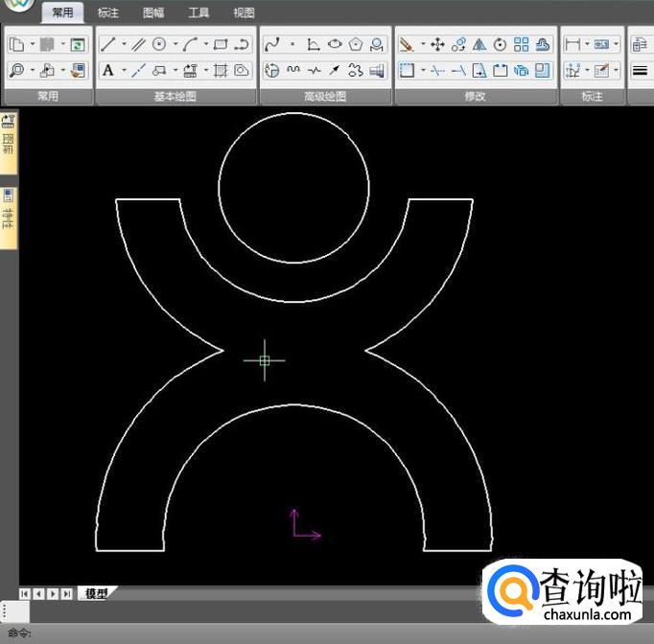Click the Hatch tool icon

pos(221,70)
